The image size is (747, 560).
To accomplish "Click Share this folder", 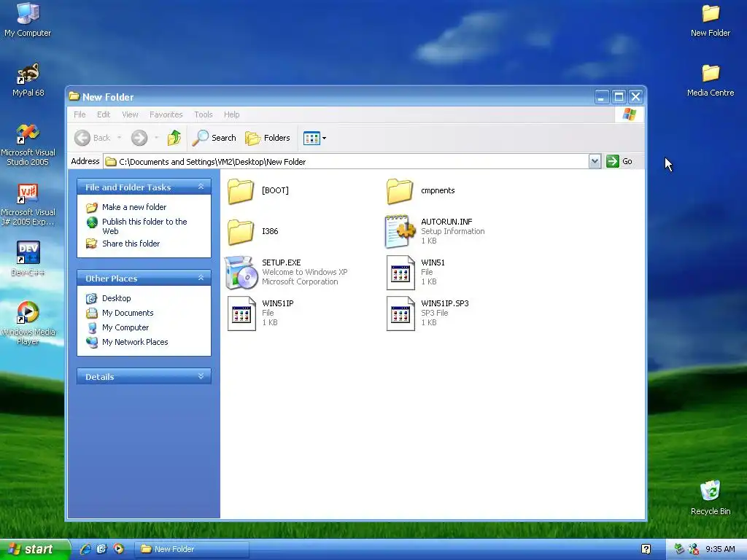I will click(131, 244).
